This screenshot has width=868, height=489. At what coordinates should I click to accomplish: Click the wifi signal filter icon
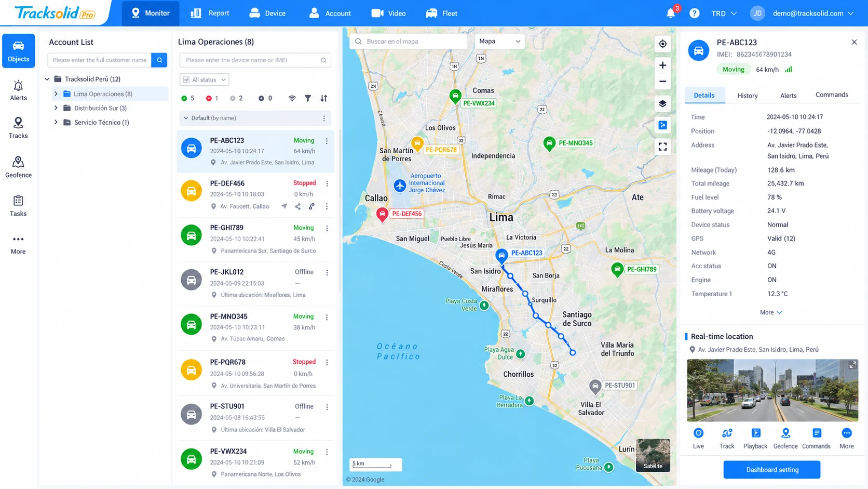[x=292, y=98]
